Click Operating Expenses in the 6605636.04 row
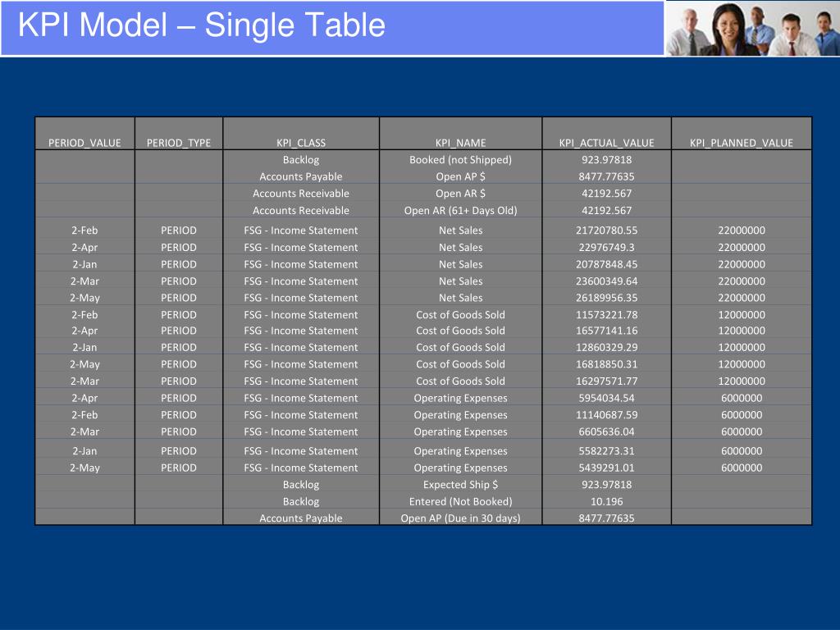 pyautogui.click(x=461, y=431)
